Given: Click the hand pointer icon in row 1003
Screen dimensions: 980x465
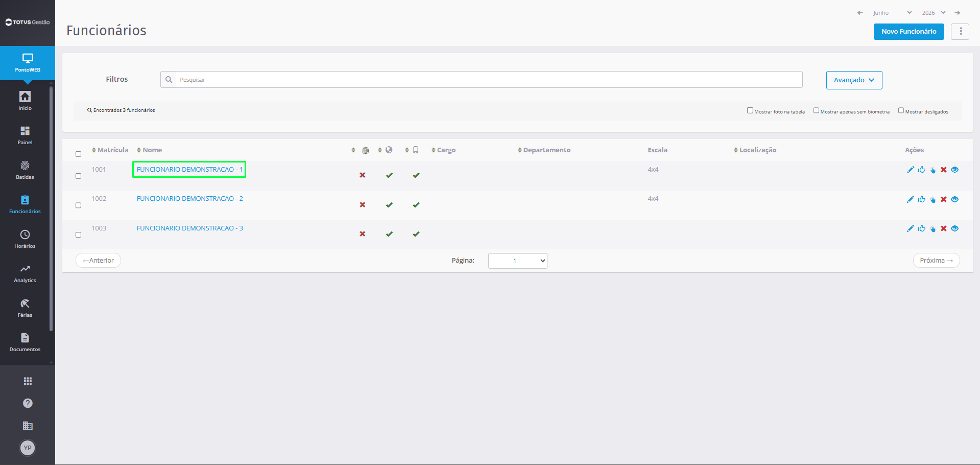Looking at the screenshot, I should [933, 229].
